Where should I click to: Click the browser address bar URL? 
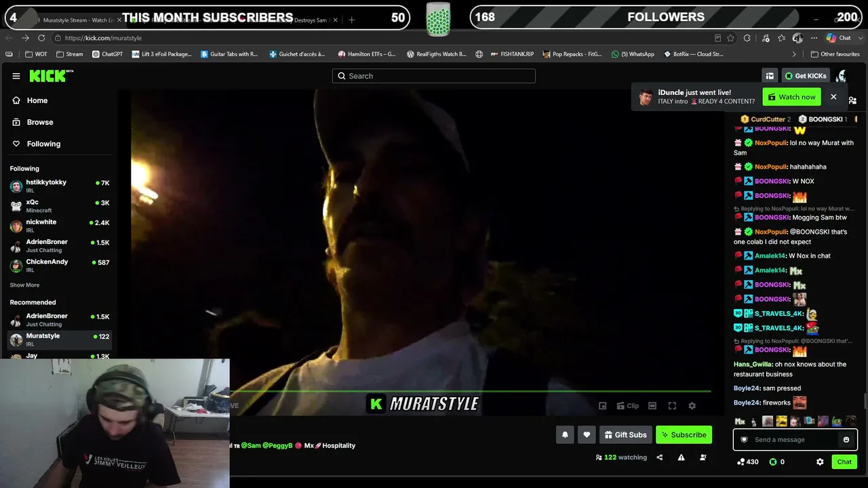pos(103,38)
